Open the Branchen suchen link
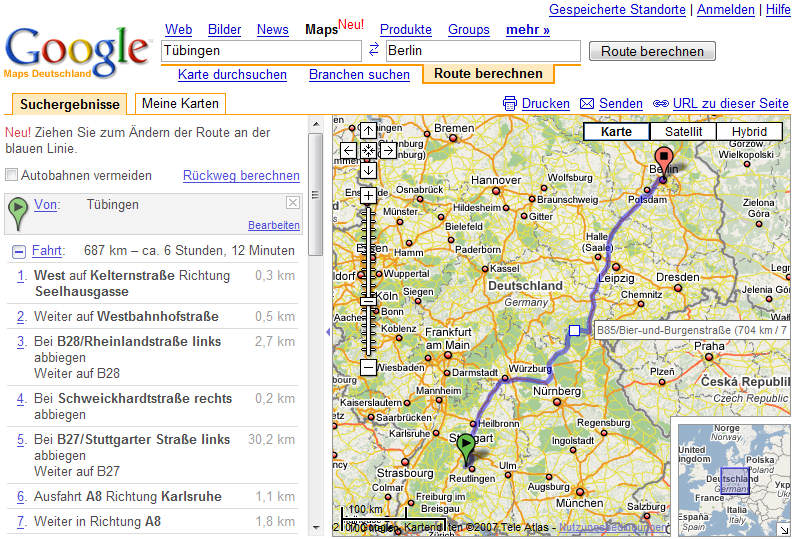The image size is (794, 539). [359, 74]
